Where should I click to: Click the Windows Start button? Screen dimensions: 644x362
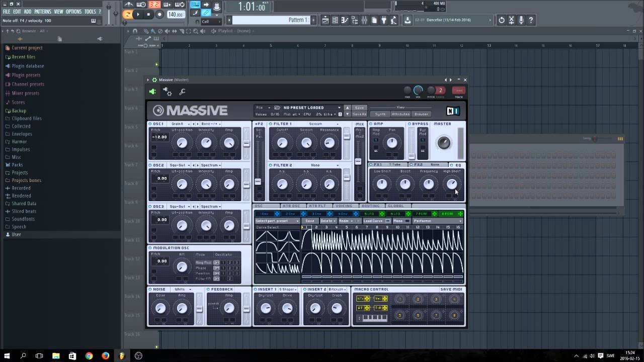7,355
